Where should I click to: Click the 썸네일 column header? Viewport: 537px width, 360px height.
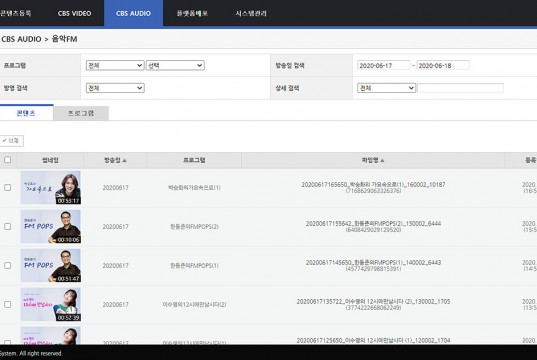tap(50, 160)
